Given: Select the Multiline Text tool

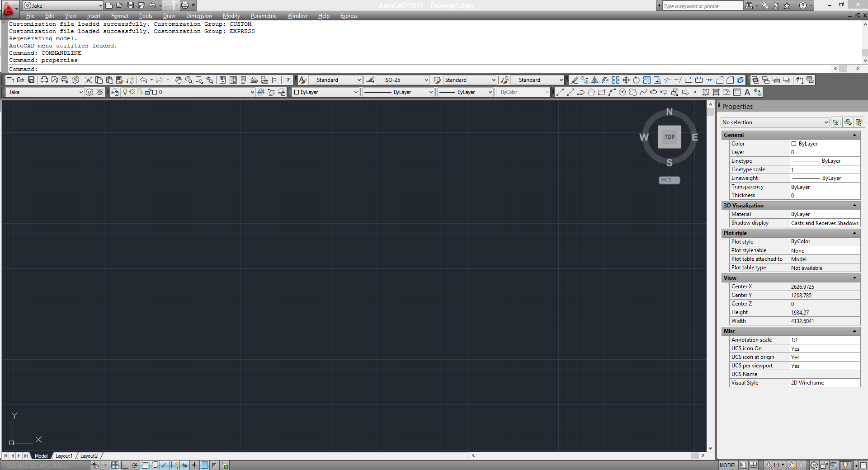Looking at the screenshot, I should click(747, 92).
